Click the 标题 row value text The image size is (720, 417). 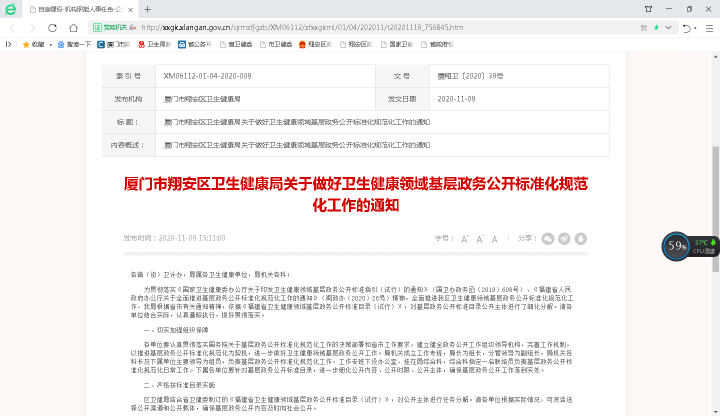(297, 122)
